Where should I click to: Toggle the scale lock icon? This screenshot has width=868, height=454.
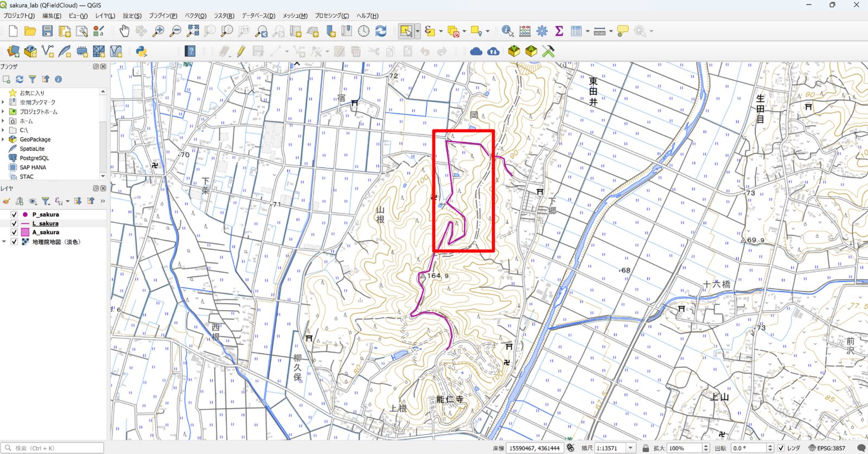coord(646,448)
